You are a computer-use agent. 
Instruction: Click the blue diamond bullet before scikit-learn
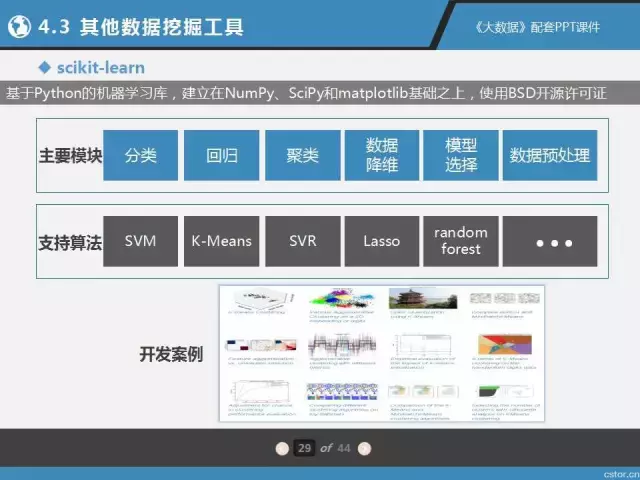44,67
